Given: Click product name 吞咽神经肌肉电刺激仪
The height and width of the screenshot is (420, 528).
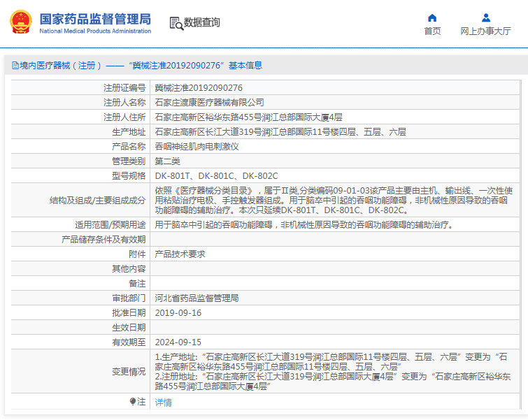Looking at the screenshot, I should [x=197, y=147].
